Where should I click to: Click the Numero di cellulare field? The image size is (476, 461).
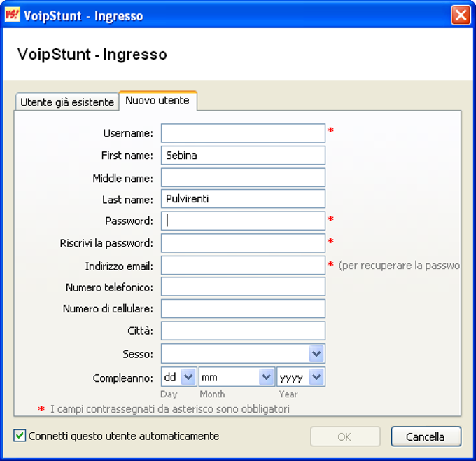tap(243, 309)
